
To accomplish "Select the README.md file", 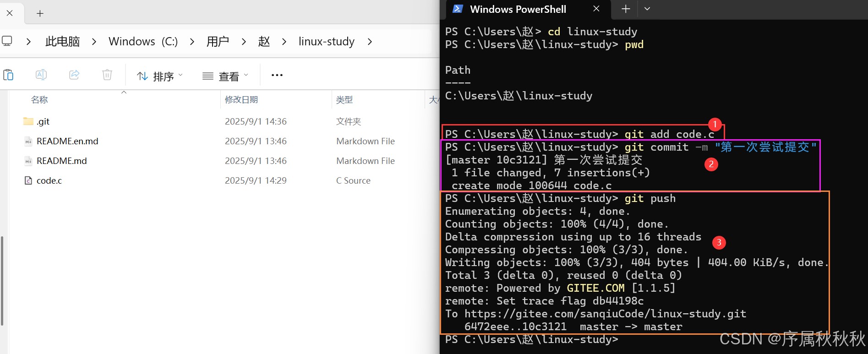I will [x=62, y=161].
